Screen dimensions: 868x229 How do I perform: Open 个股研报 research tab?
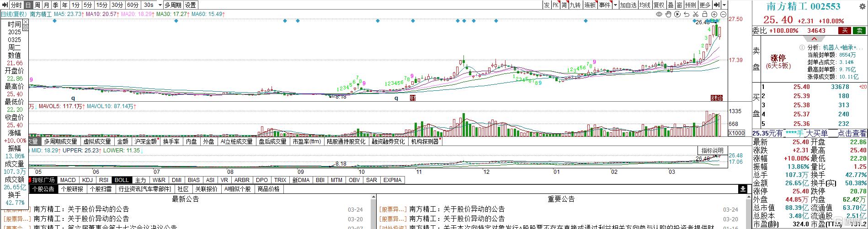72,189
